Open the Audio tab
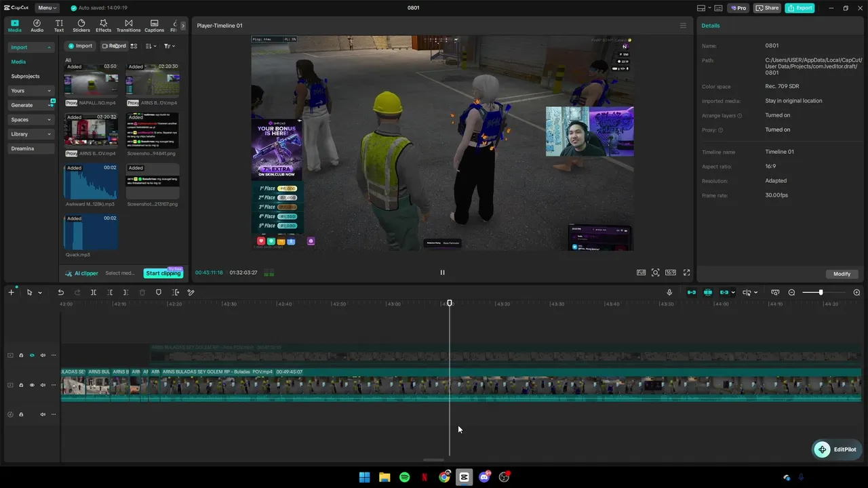Viewport: 868px width, 488px height. point(37,26)
